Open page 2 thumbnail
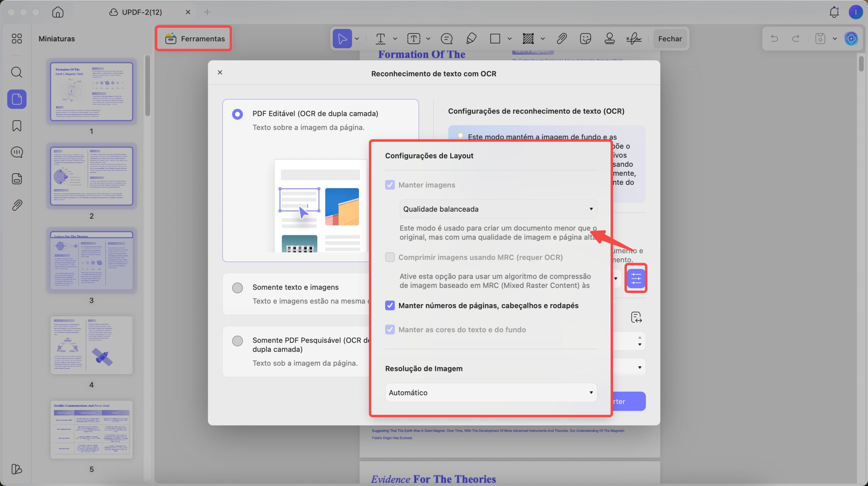 92,176
